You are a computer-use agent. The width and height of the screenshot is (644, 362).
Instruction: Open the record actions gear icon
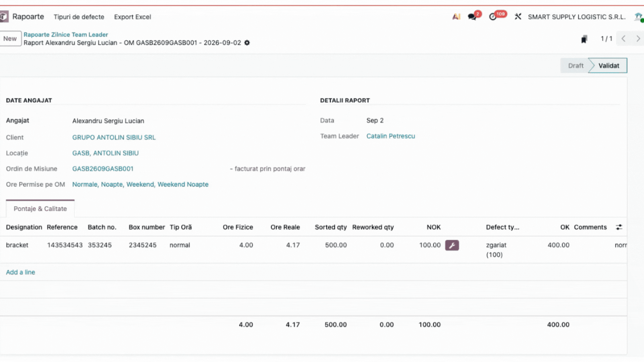coord(247,43)
